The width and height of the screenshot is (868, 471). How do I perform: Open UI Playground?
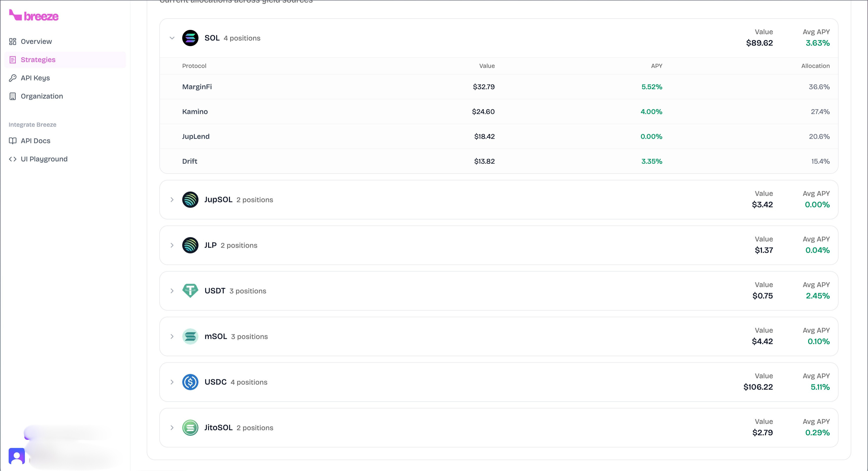[44, 159]
